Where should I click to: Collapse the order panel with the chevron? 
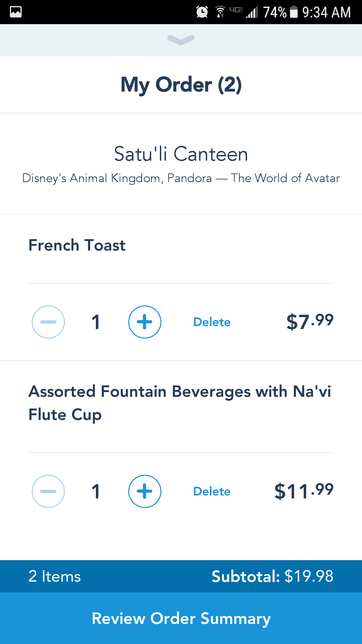click(181, 40)
